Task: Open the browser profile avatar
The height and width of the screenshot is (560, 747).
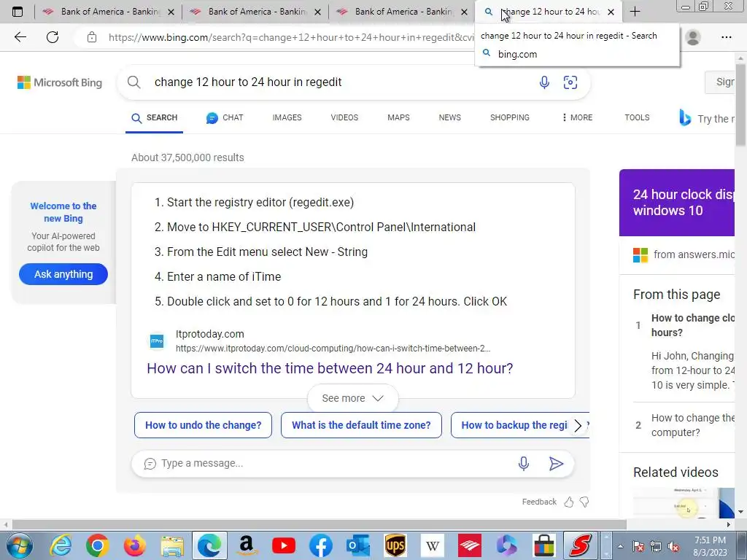Action: pyautogui.click(x=693, y=37)
